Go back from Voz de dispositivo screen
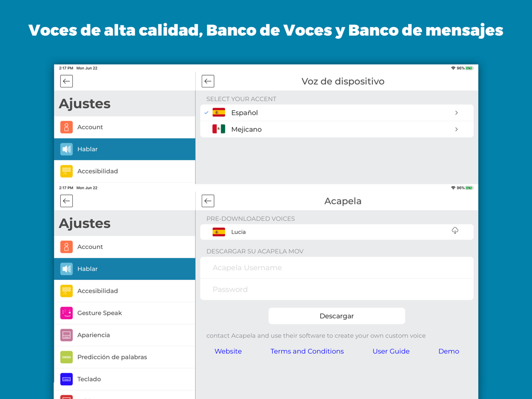Image resolution: width=532 pixels, height=399 pixels. coord(208,81)
